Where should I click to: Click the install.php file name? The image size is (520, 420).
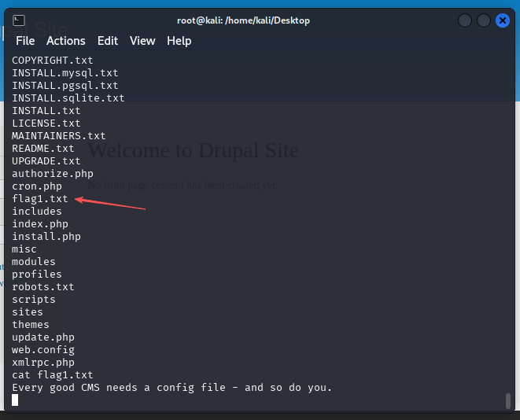[x=46, y=237]
